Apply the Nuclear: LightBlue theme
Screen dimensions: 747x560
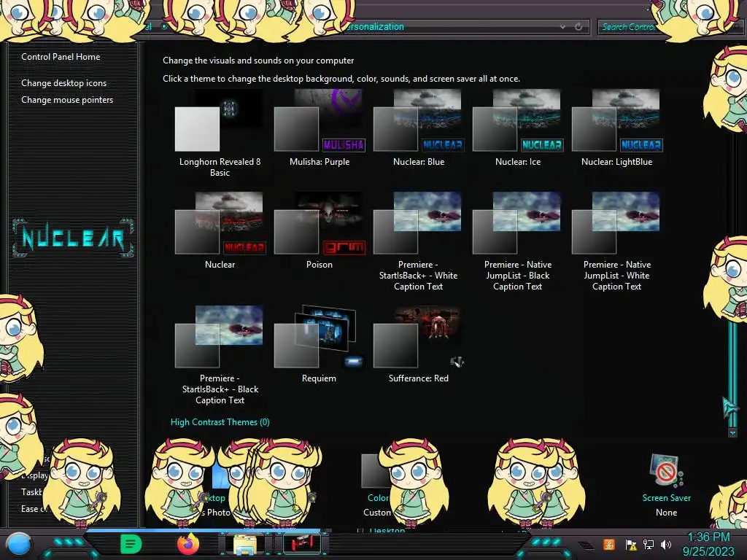(x=617, y=128)
